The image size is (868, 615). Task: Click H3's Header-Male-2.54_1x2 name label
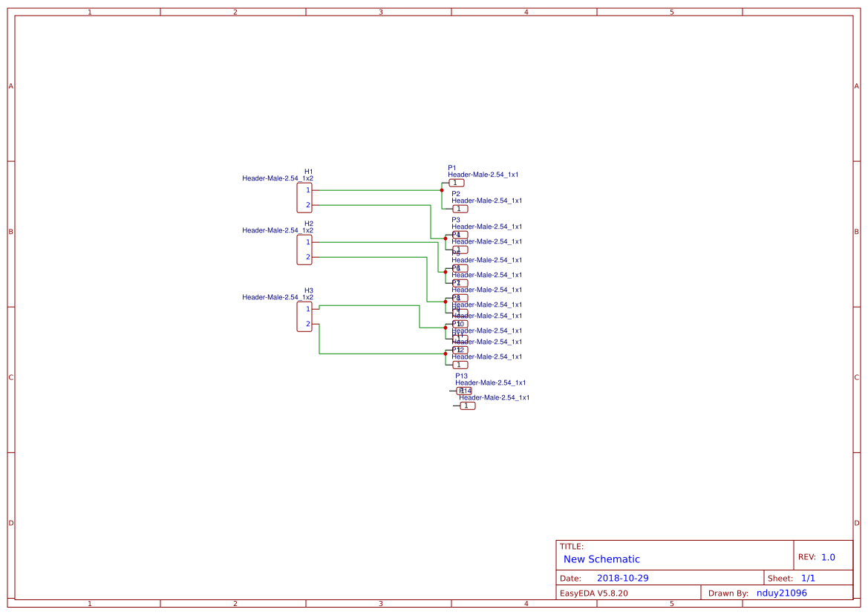click(278, 297)
